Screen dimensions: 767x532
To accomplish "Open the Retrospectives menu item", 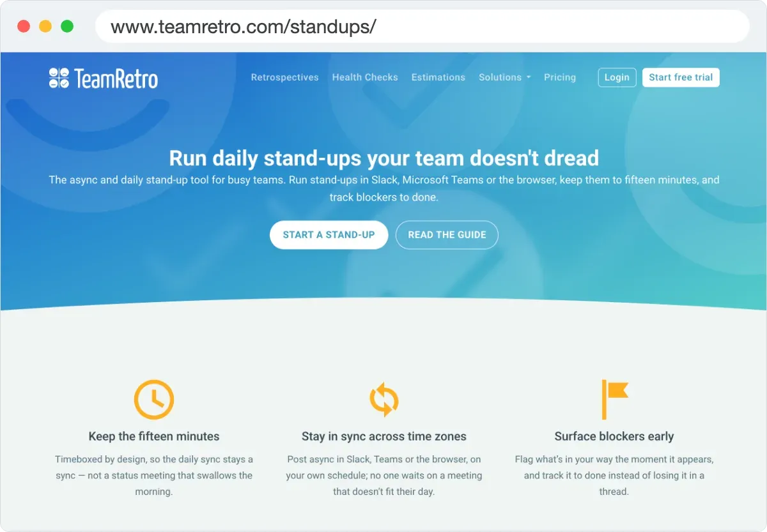I will point(285,77).
